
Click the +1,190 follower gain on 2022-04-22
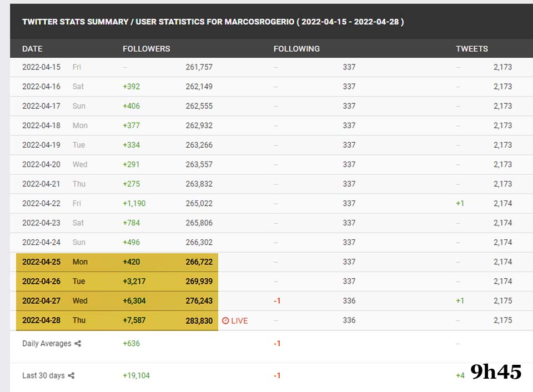134,203
